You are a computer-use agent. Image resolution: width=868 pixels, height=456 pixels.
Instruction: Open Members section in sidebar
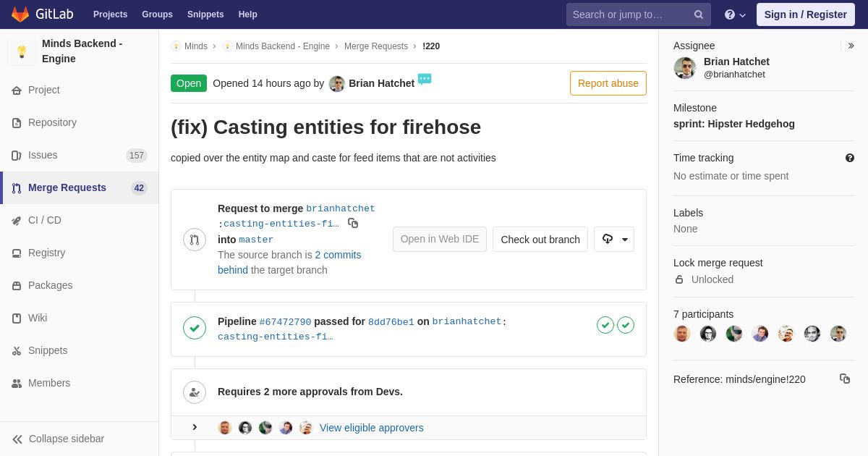click(80, 383)
